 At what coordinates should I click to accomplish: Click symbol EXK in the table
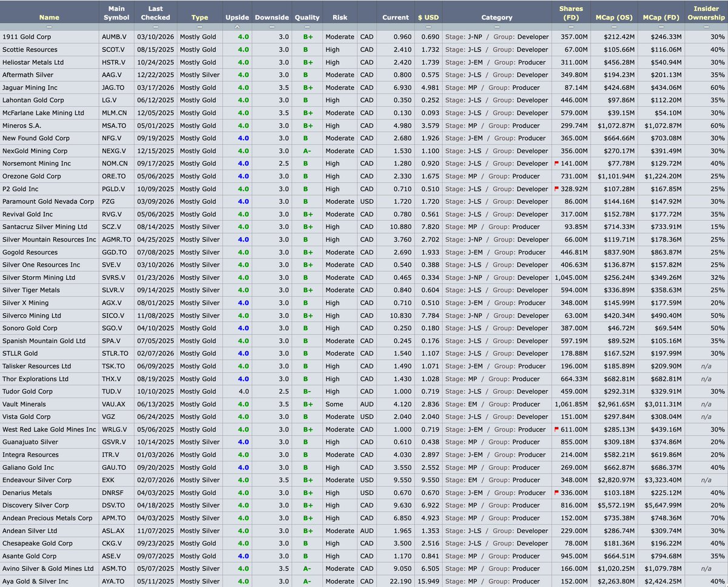pyautogui.click(x=109, y=480)
